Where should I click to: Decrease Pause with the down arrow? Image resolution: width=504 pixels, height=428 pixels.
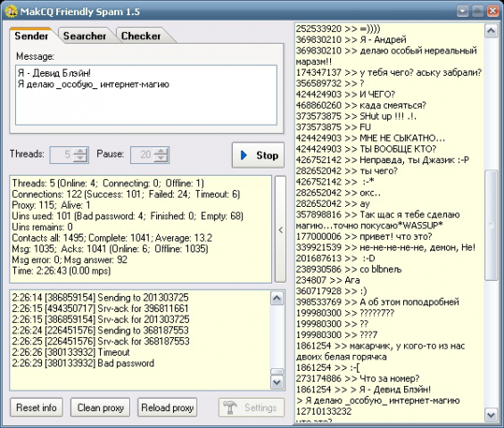tap(161, 159)
